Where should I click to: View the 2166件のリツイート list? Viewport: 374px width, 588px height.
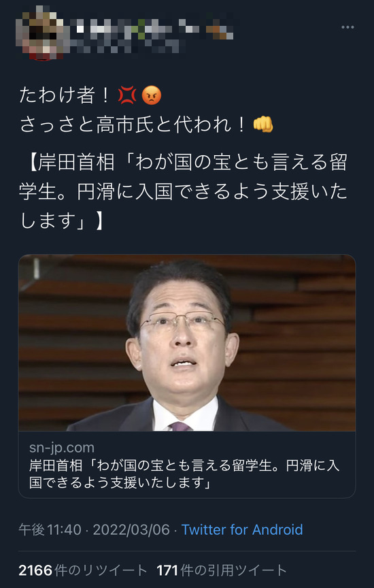[83, 570]
